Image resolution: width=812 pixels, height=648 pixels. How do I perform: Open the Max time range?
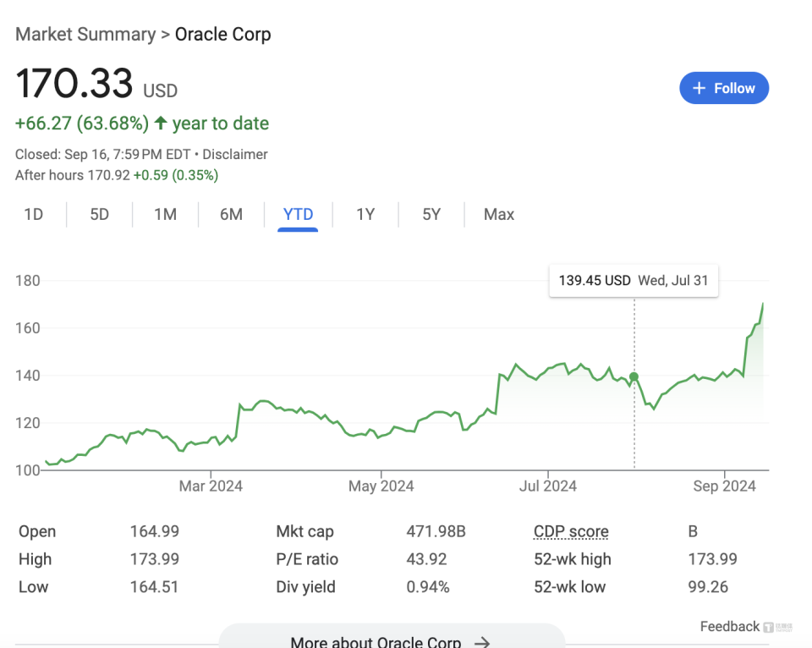point(498,214)
